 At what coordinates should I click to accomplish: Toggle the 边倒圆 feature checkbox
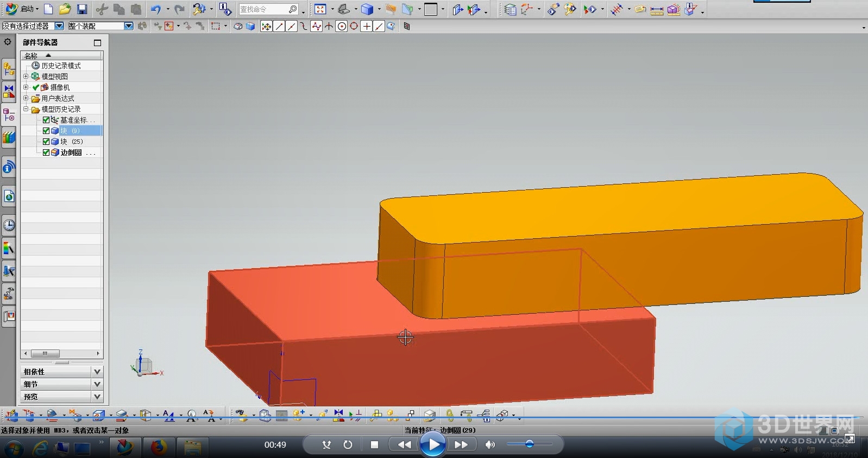(x=46, y=152)
